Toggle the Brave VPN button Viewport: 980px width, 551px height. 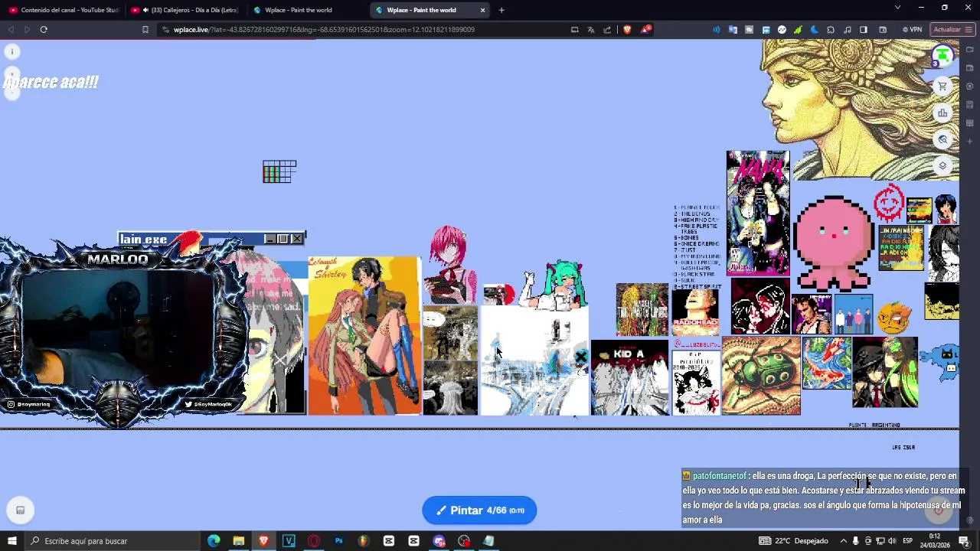coord(912,30)
